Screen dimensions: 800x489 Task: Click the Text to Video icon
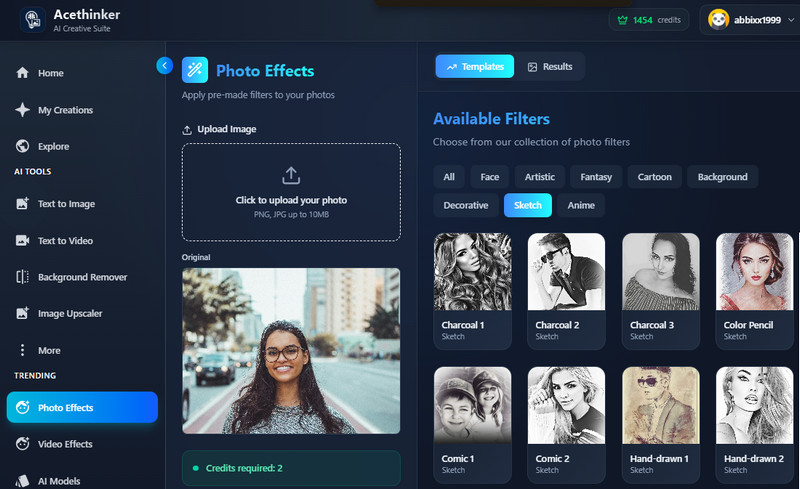tap(22, 240)
